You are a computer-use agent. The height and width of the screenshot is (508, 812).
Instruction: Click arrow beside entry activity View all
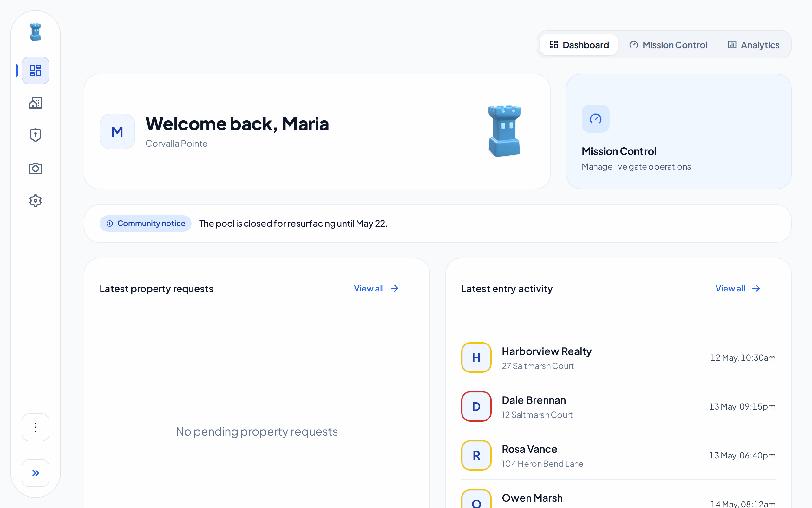(756, 289)
